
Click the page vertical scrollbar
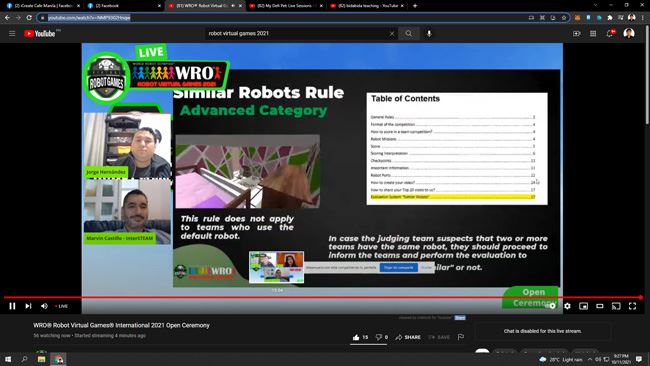648,75
